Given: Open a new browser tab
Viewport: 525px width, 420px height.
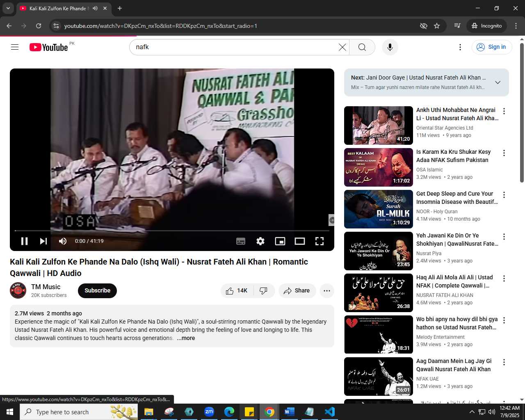Looking at the screenshot, I should pyautogui.click(x=120, y=8).
